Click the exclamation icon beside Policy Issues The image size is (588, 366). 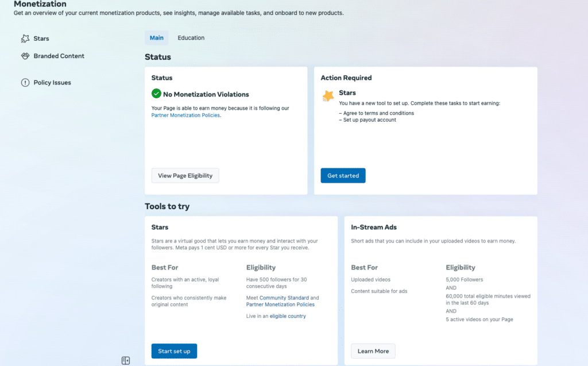tap(25, 83)
